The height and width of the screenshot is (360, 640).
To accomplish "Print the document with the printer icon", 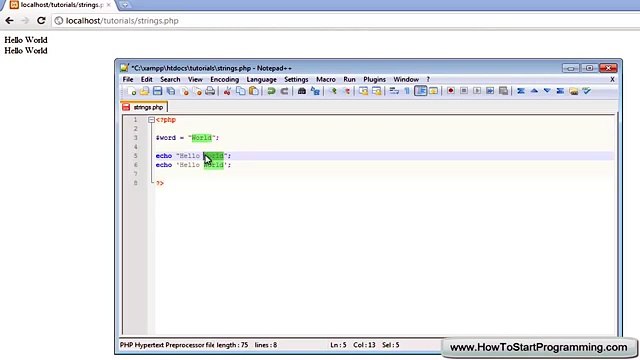I will 210,91.
